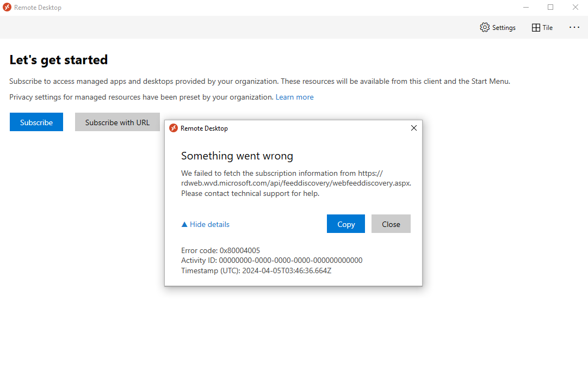Image resolution: width=588 pixels, height=375 pixels.
Task: Minimize the Remote Desktop window
Action: pos(526,7)
